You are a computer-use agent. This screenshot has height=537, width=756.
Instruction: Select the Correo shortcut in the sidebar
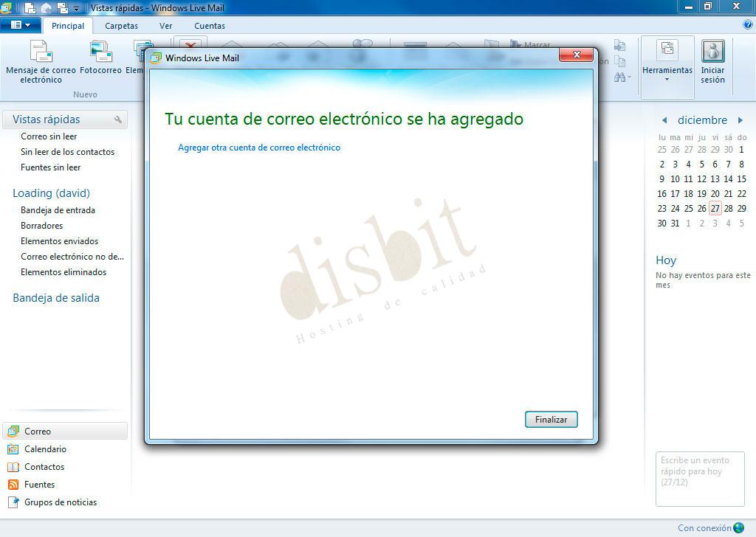pos(36,431)
